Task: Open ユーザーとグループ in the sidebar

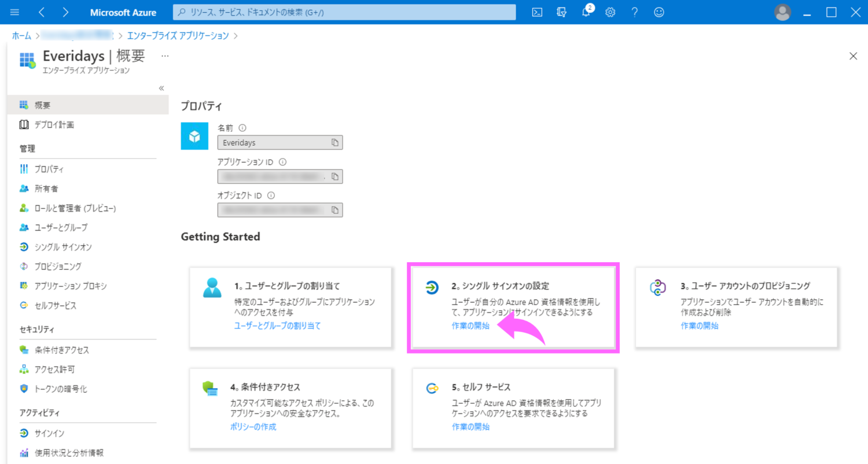Action: click(61, 227)
